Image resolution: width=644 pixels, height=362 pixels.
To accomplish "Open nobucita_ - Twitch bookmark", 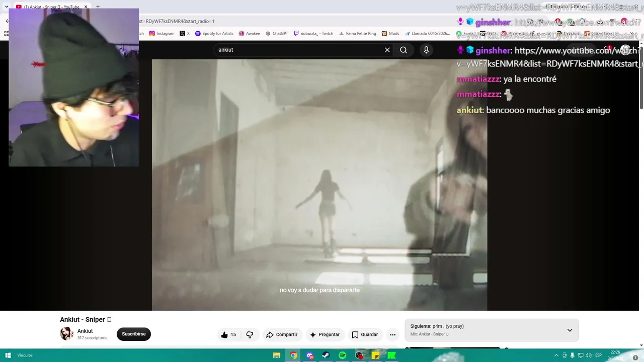I will coord(313,34).
